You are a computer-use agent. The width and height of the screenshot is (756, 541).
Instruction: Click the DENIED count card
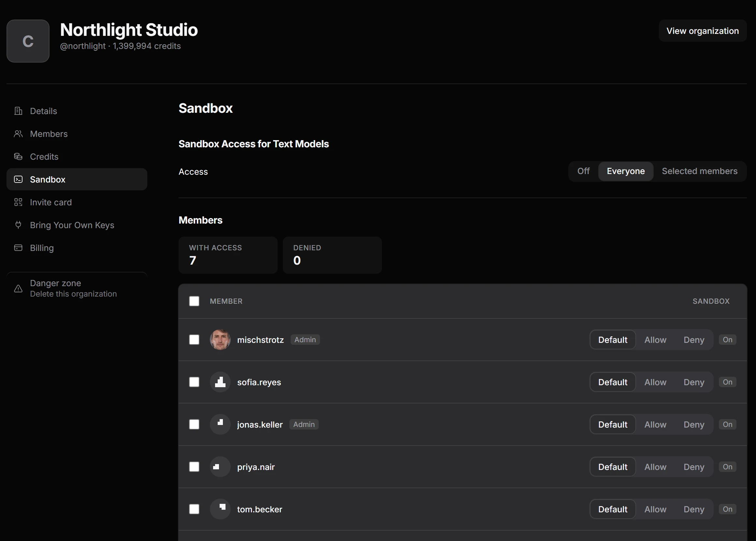point(332,255)
